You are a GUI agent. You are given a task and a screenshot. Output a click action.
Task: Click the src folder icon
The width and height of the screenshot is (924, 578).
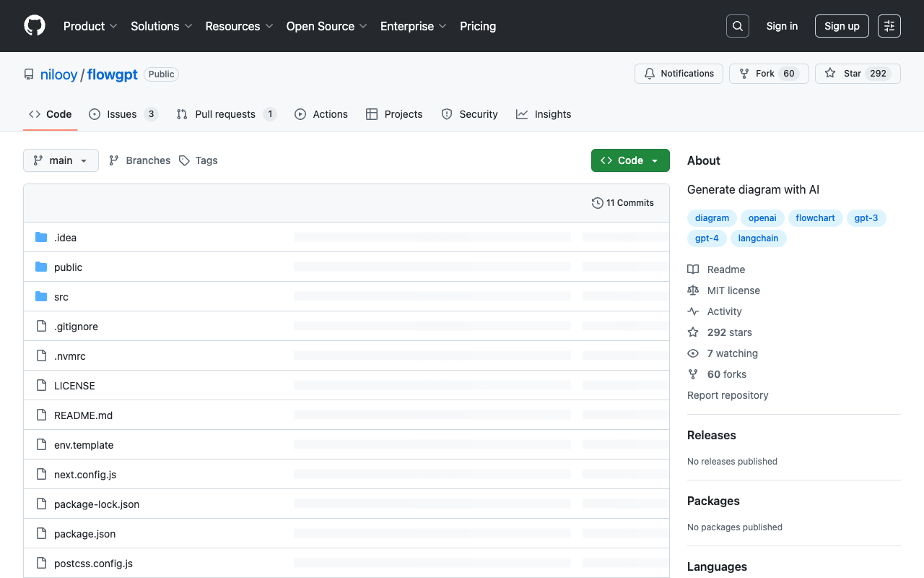(41, 296)
